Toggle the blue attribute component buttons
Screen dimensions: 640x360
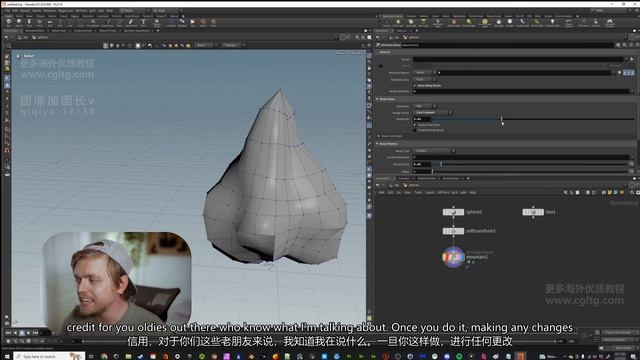629,73
